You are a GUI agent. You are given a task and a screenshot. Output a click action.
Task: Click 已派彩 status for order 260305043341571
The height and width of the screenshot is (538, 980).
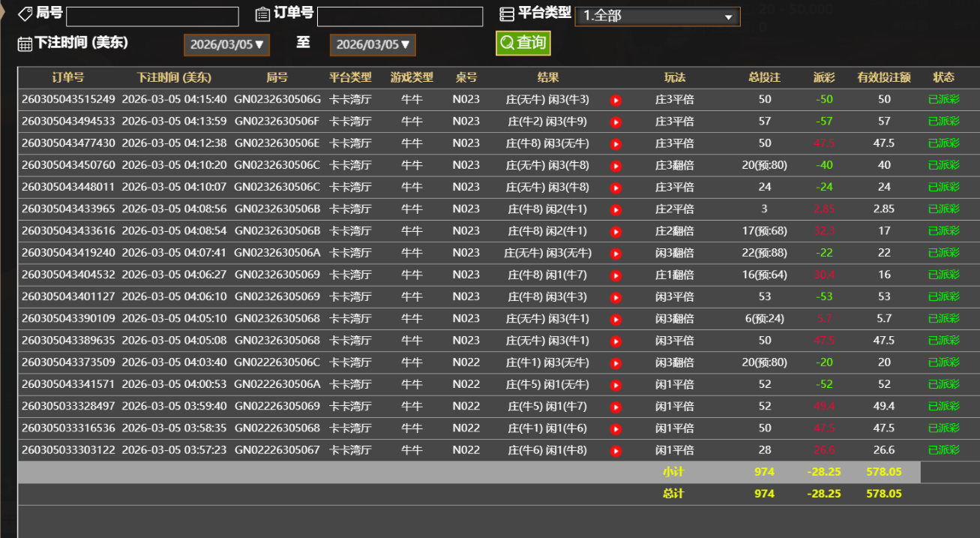pos(943,384)
